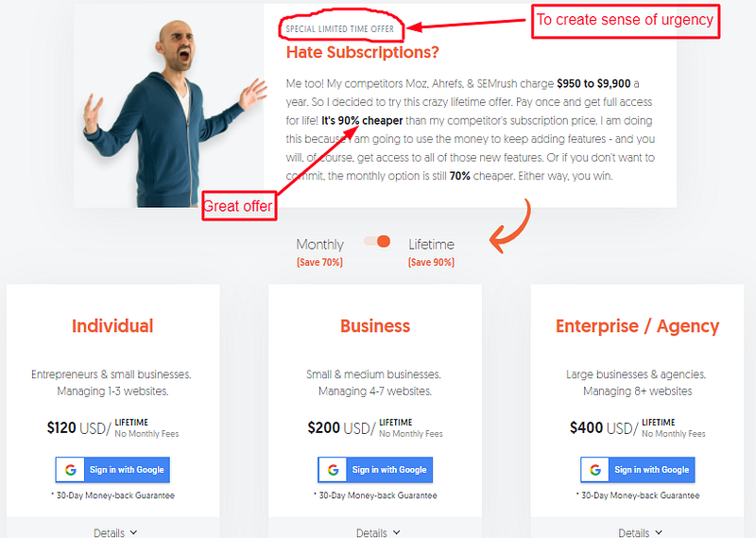756x538 pixels.
Task: Sign in with Google for Enterprise plan
Action: pyautogui.click(x=637, y=470)
